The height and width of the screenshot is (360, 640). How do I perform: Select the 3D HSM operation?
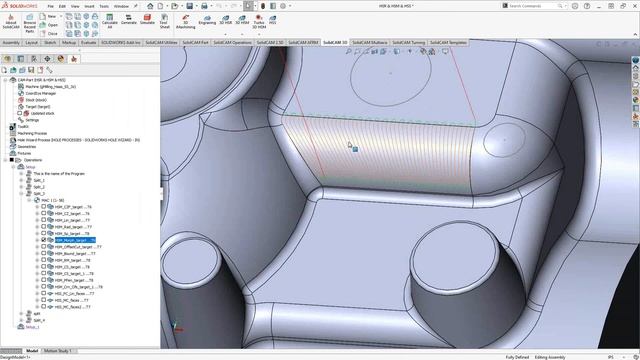click(x=242, y=20)
